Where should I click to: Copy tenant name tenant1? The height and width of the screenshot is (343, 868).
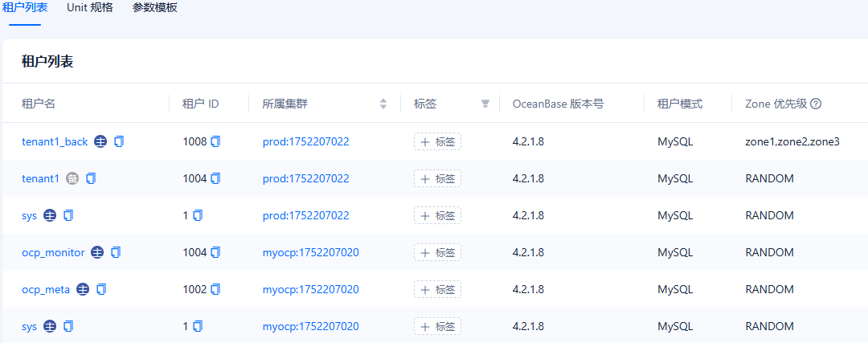tap(92, 178)
